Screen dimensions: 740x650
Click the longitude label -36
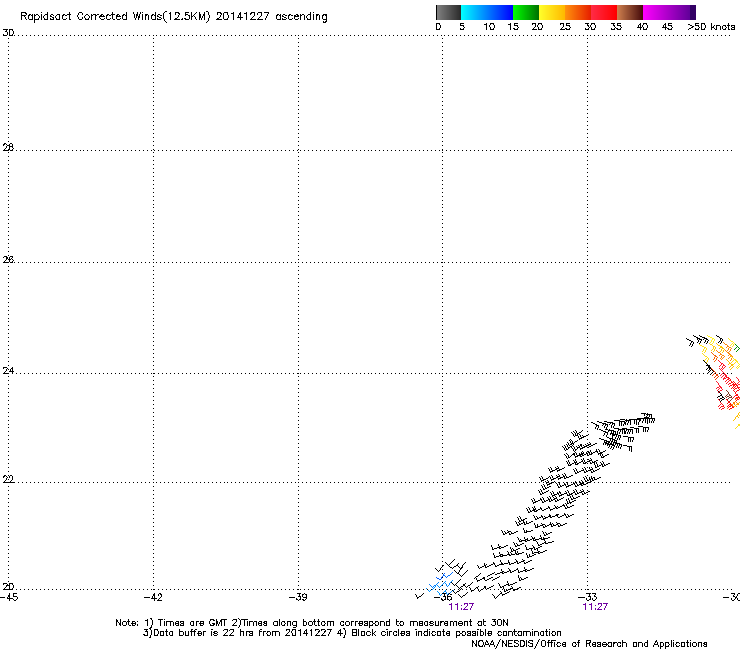coord(443,597)
